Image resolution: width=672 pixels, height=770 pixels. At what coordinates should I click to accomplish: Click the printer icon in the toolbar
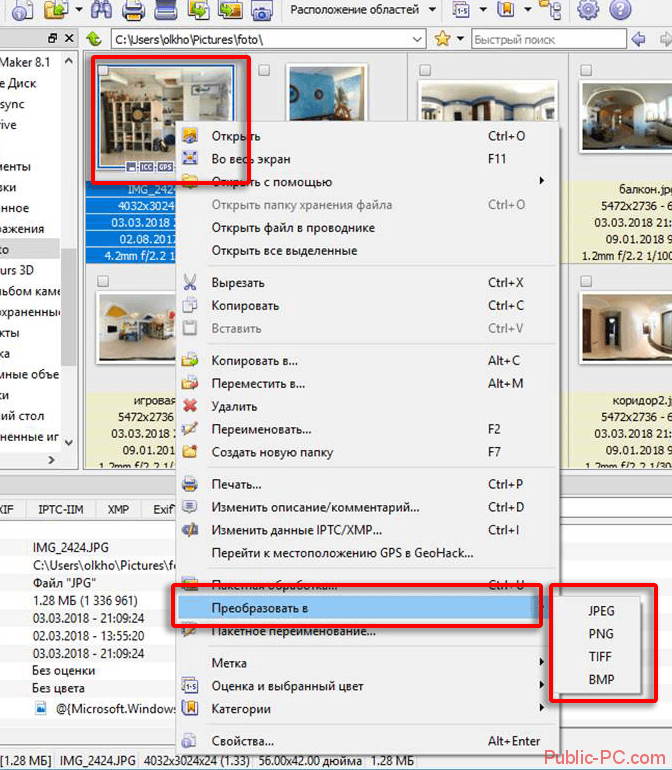point(134,11)
